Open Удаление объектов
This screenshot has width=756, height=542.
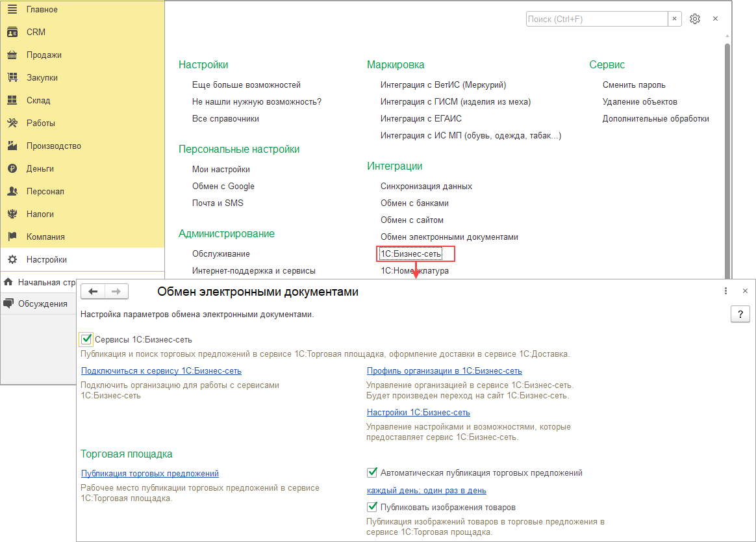[x=639, y=102]
